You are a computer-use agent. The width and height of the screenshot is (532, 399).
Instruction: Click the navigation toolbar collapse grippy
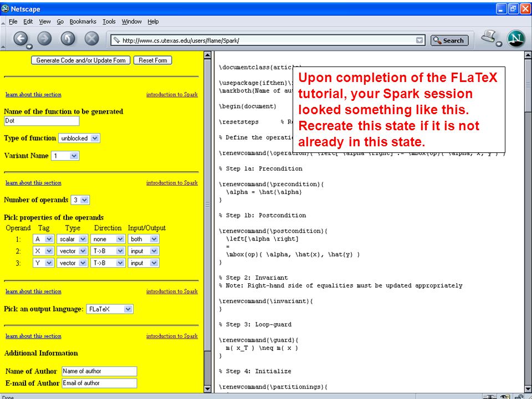click(x=3, y=47)
